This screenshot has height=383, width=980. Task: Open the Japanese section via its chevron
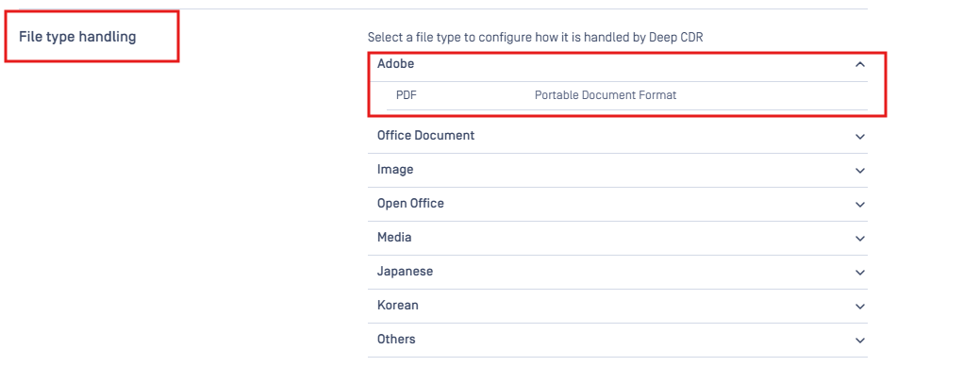click(x=860, y=273)
